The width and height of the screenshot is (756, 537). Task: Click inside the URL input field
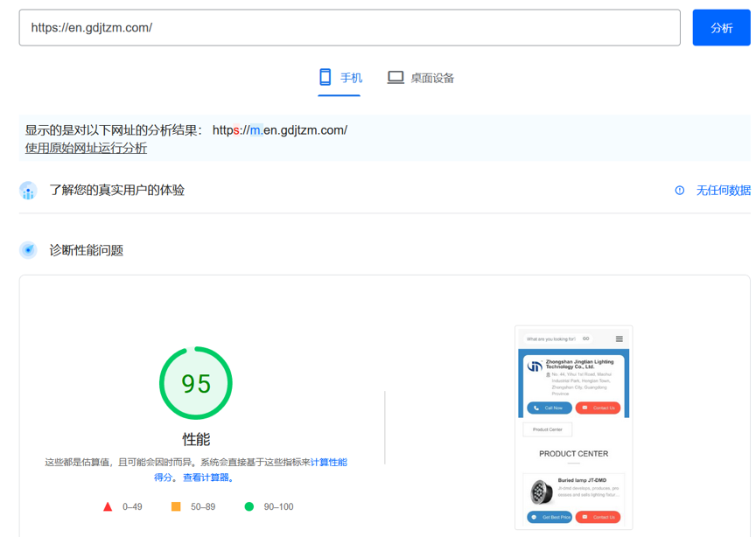click(x=350, y=27)
